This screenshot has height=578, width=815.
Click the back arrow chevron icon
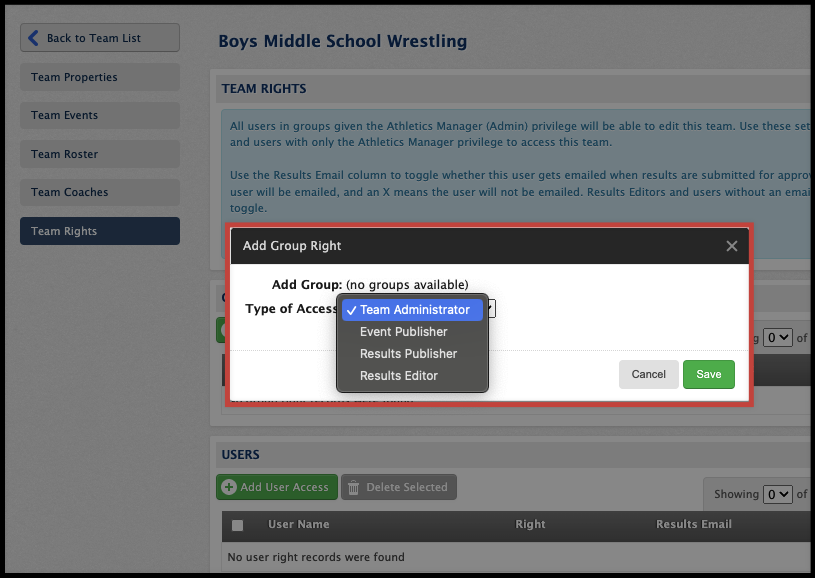tap(33, 38)
